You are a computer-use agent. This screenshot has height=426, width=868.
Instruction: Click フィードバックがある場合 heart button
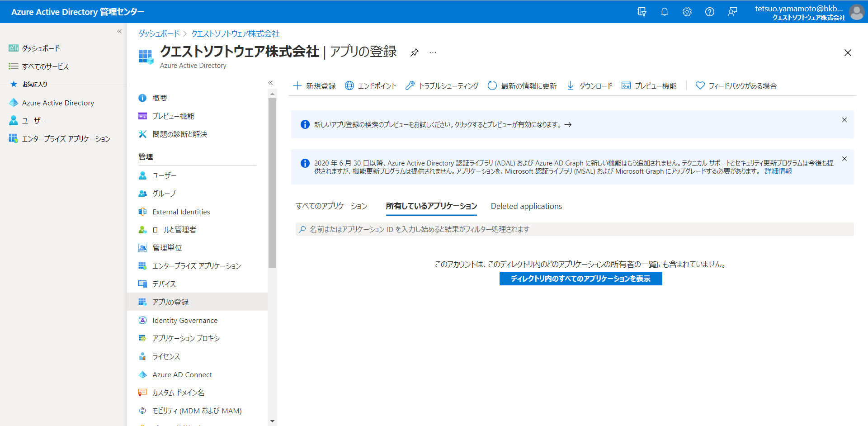[x=736, y=86]
